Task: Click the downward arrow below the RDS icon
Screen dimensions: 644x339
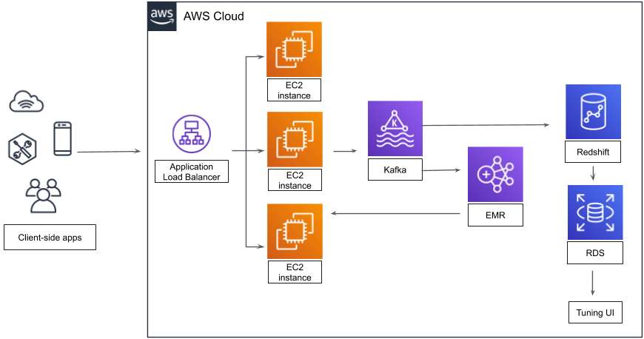Action: click(x=592, y=283)
